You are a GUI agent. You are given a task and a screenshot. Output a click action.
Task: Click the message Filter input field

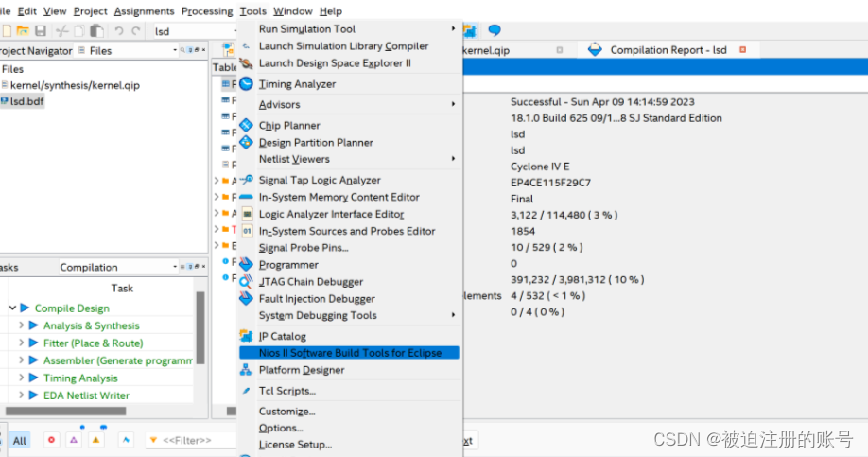190,440
